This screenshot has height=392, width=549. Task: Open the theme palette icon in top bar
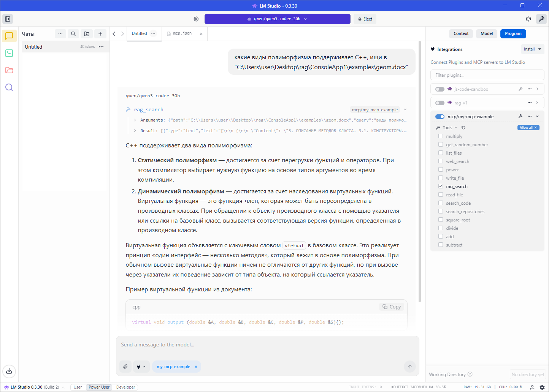(x=528, y=19)
